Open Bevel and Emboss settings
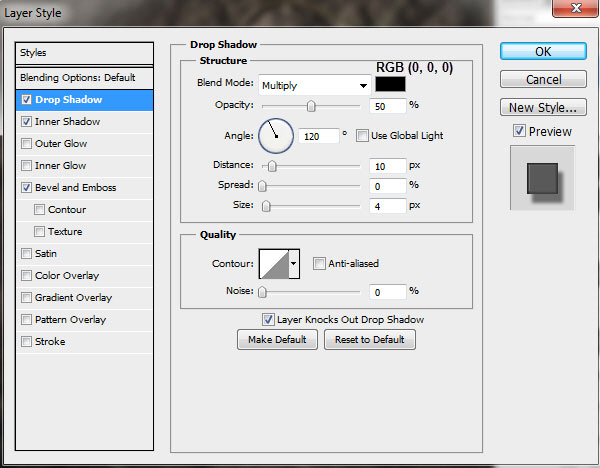This screenshot has height=468, width=600. click(x=75, y=188)
